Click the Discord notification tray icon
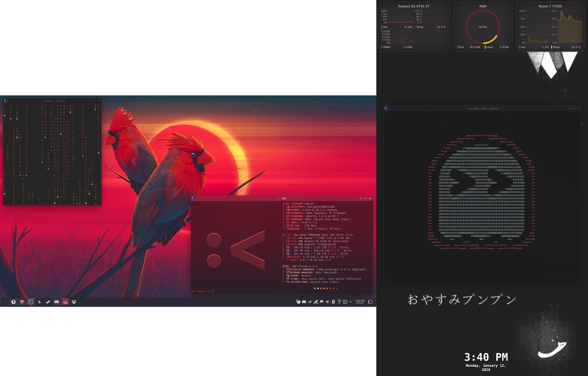588x376 pixels. click(x=304, y=302)
